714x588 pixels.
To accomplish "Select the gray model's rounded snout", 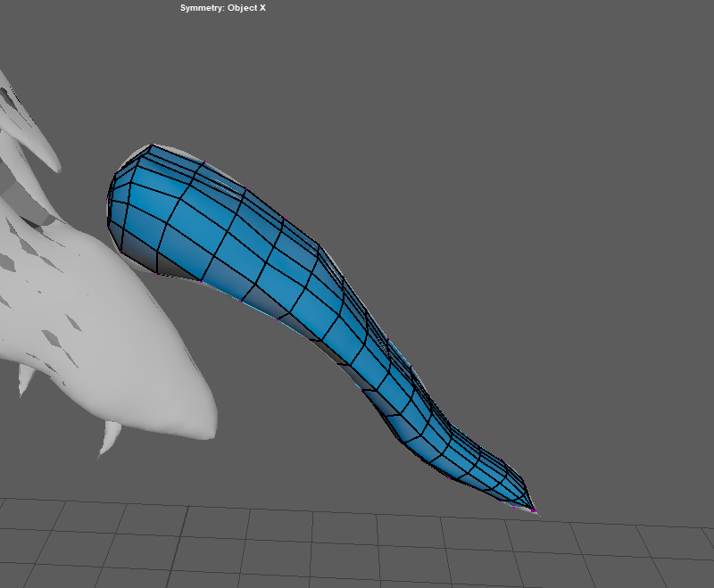I will (x=201, y=419).
